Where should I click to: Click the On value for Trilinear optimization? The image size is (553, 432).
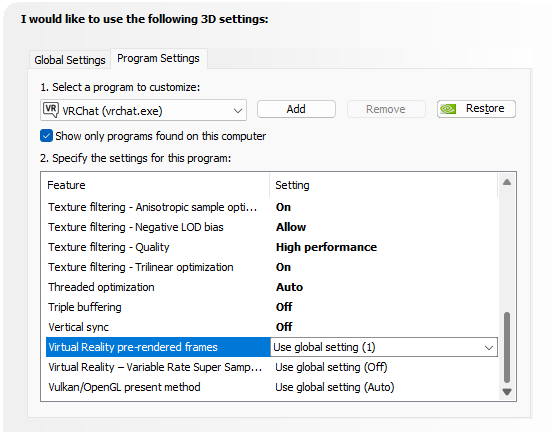click(283, 267)
